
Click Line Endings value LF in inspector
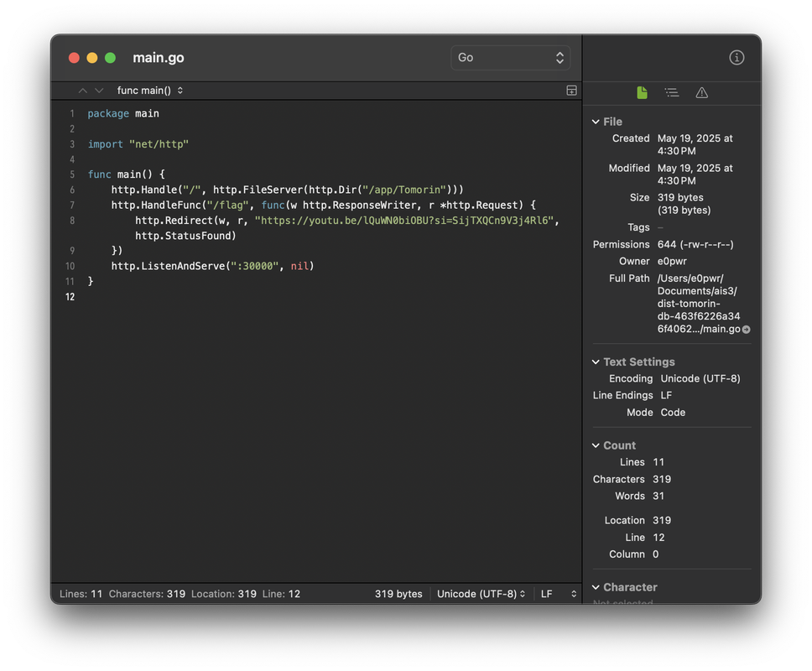coord(666,396)
